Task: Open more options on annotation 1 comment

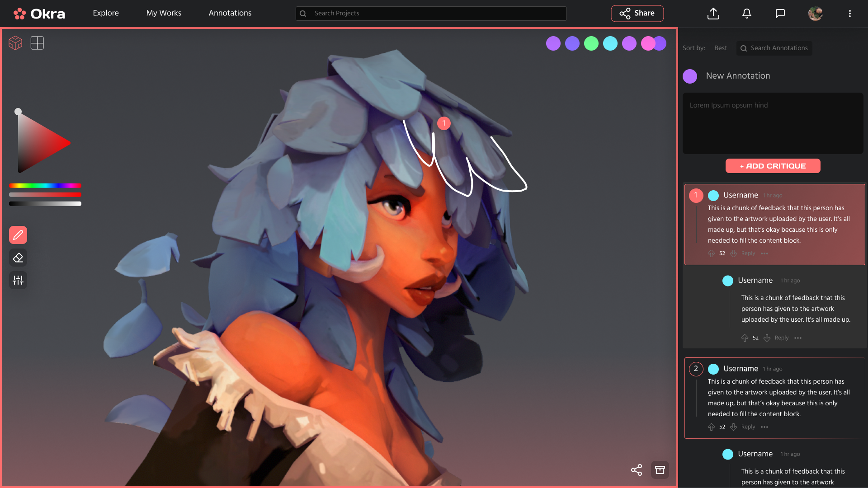Action: click(764, 253)
